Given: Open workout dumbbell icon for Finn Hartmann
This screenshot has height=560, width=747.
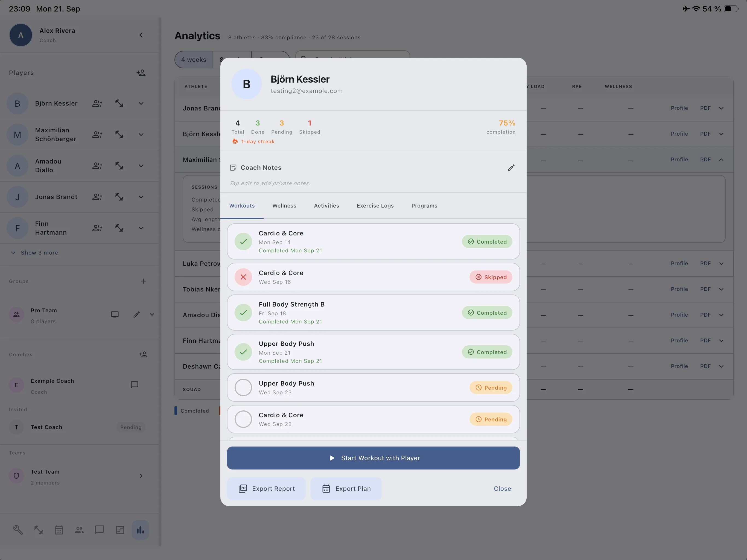Looking at the screenshot, I should pos(119,228).
